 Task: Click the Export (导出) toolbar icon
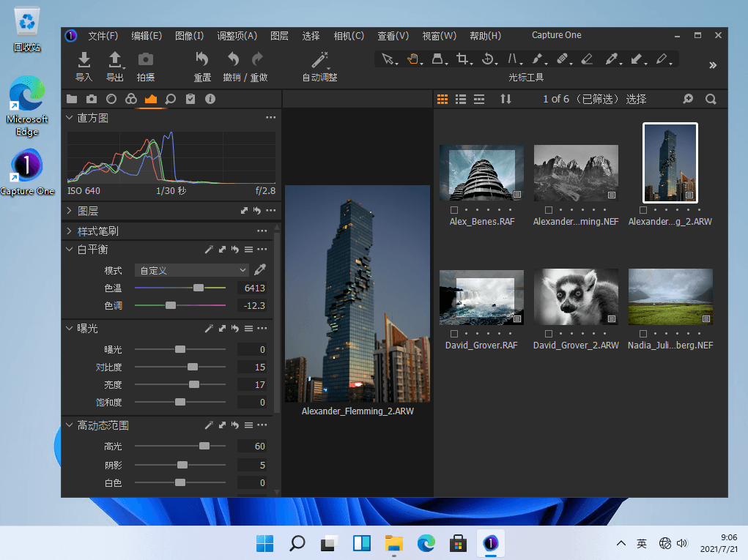[x=114, y=59]
